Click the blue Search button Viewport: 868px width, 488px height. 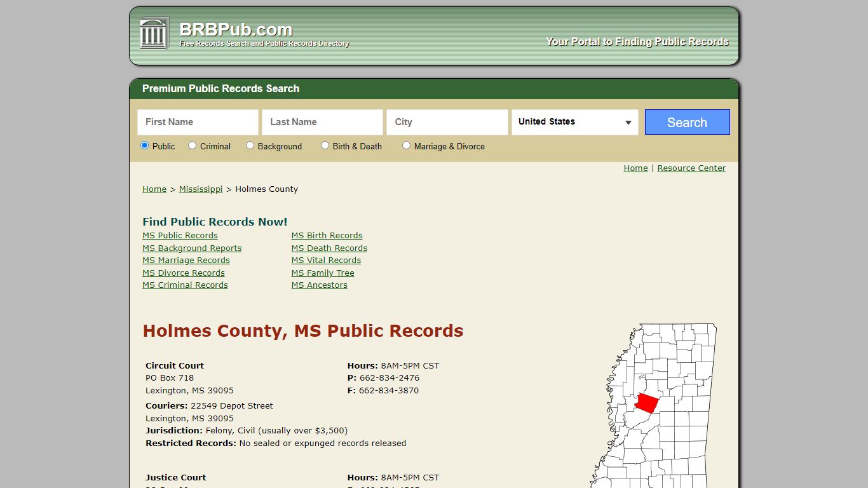point(687,122)
